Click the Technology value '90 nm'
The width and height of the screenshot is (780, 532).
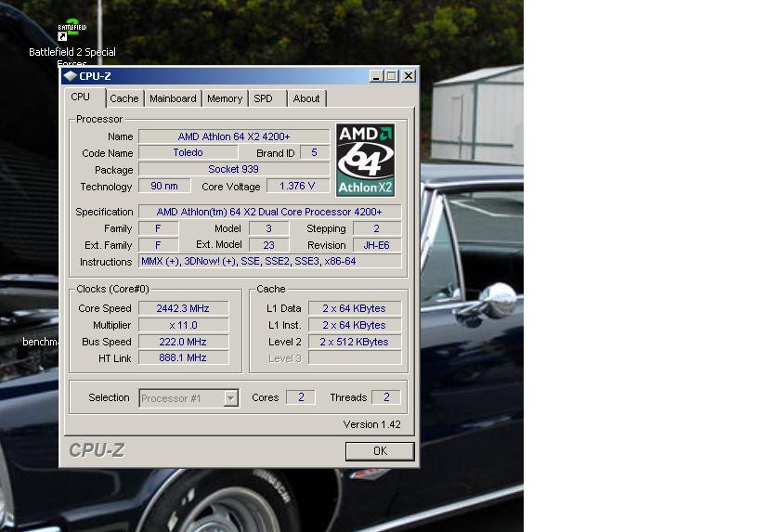coord(164,186)
